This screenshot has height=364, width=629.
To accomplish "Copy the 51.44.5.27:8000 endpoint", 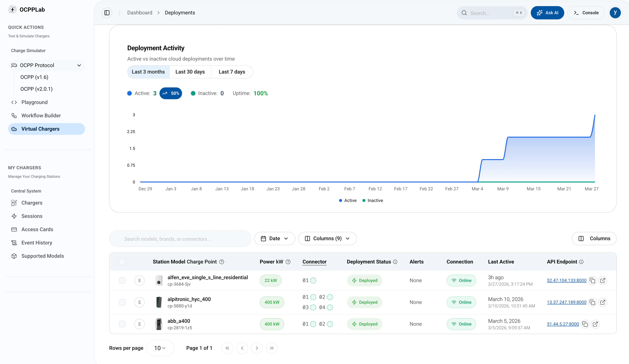I will coord(585,324).
